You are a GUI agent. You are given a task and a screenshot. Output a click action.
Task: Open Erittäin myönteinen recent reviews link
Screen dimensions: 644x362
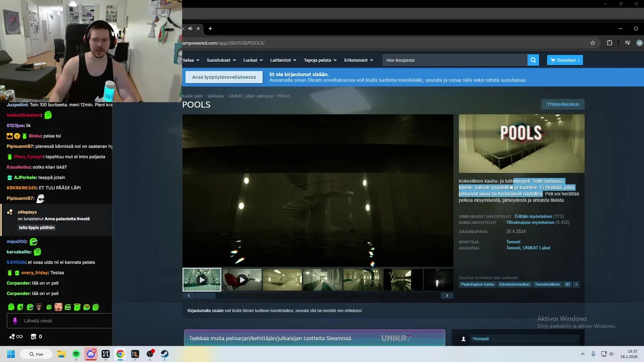pyautogui.click(x=533, y=216)
